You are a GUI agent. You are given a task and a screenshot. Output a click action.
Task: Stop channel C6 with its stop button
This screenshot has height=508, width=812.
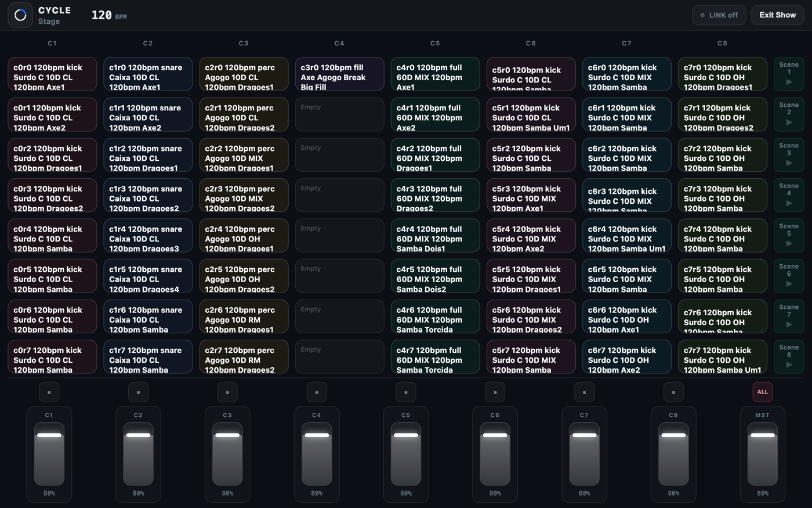pyautogui.click(x=495, y=392)
